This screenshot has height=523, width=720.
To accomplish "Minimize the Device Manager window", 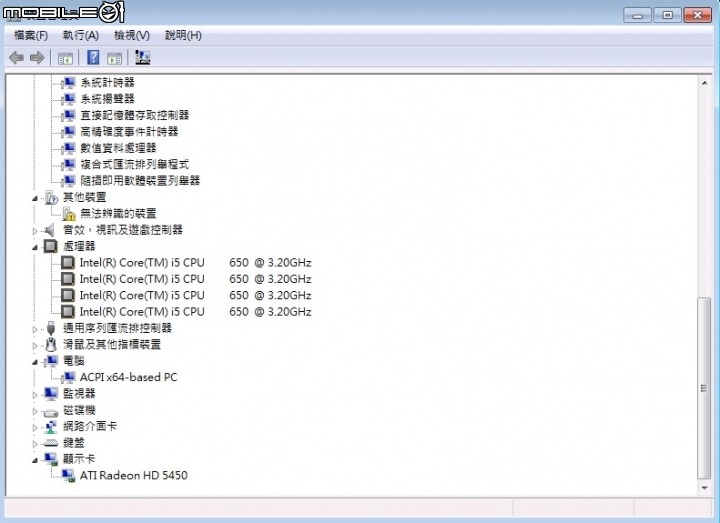I will click(637, 16).
